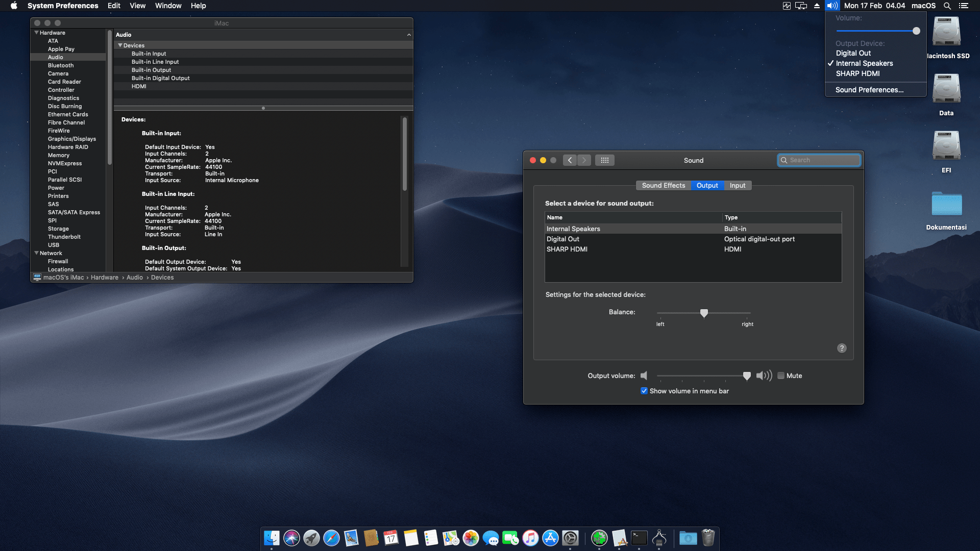Uncheck Show volume in menu bar
Screen dimensions: 980x551
[x=644, y=390]
